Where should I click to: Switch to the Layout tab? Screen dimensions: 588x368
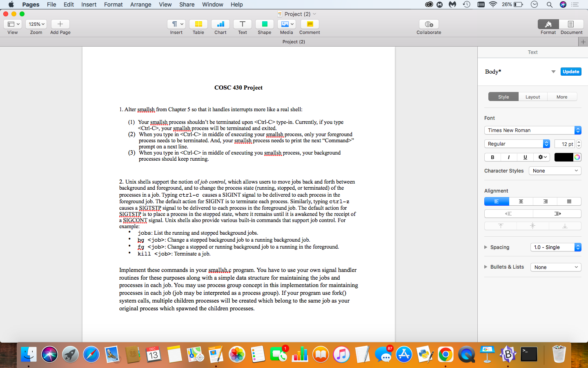click(532, 96)
